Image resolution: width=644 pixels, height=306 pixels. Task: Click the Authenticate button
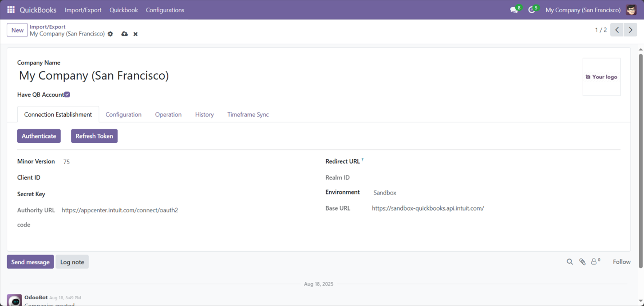[x=39, y=135]
